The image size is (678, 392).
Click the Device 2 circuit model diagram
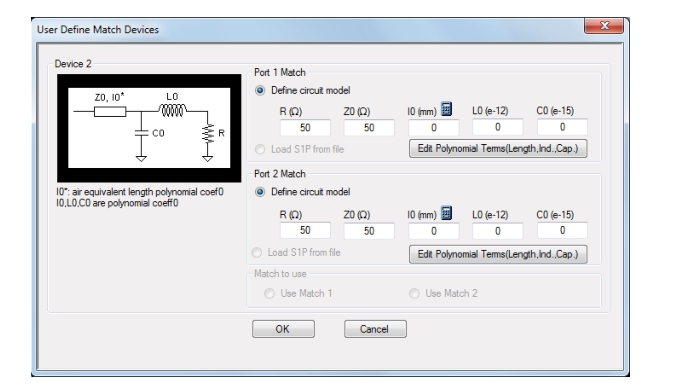click(149, 128)
